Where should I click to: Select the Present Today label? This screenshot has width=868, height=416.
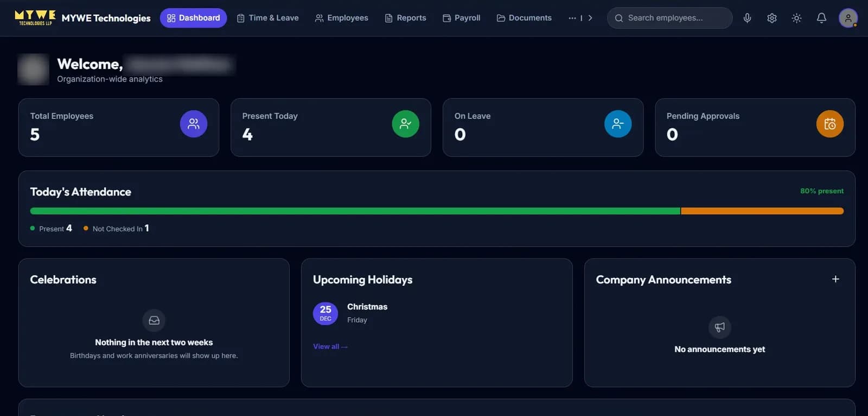[x=270, y=116]
